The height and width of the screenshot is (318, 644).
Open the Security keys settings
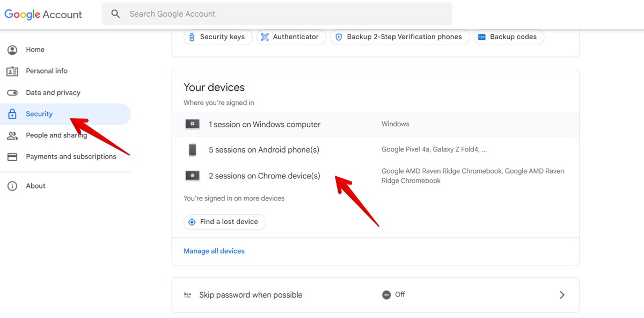[218, 37]
